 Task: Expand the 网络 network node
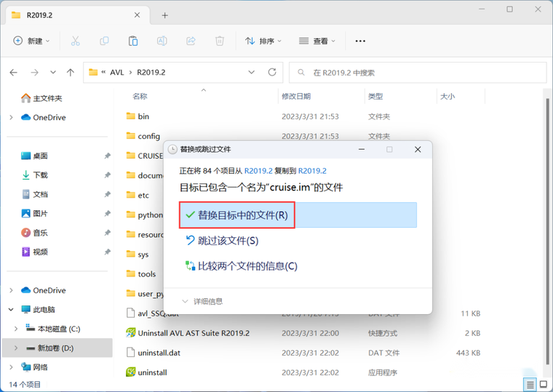click(11, 367)
